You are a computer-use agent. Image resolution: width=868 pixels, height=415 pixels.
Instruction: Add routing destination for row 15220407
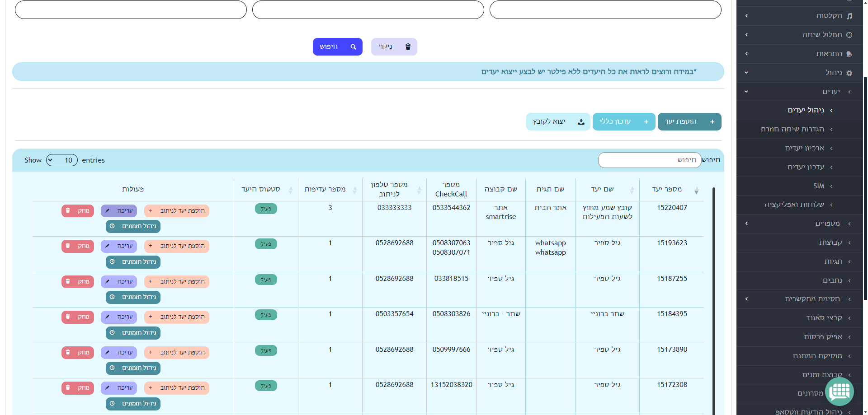tap(177, 211)
